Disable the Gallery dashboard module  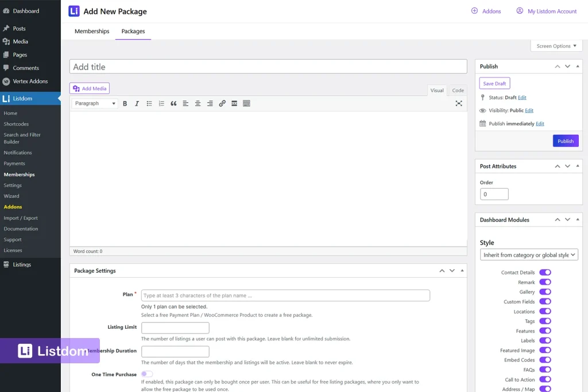pyautogui.click(x=545, y=292)
